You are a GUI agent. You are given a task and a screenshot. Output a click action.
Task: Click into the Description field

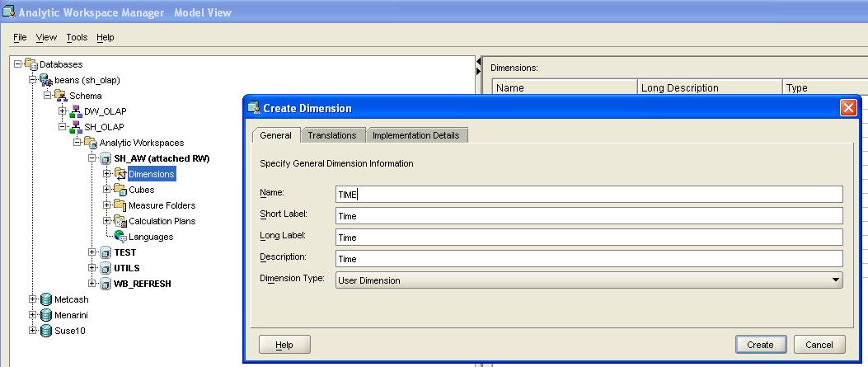tap(589, 258)
